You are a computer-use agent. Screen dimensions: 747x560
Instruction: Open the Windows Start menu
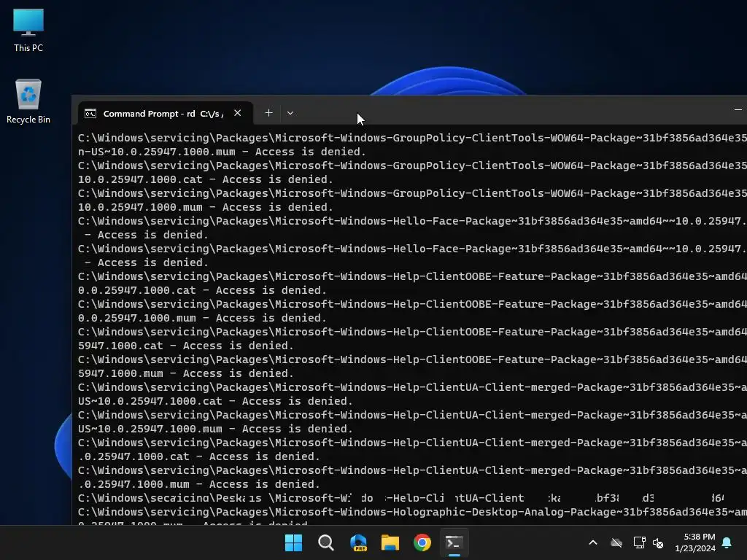point(293,542)
